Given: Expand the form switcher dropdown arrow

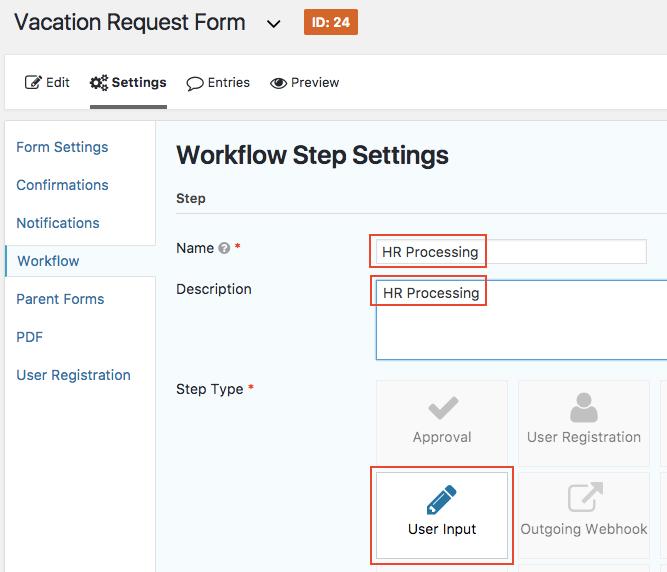Looking at the screenshot, I should [x=274, y=24].
